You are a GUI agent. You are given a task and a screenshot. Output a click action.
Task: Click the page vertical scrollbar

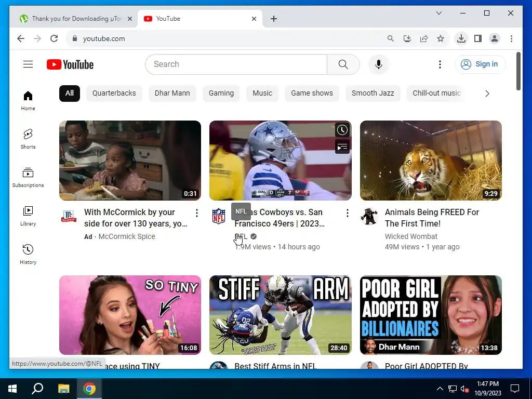point(518,71)
